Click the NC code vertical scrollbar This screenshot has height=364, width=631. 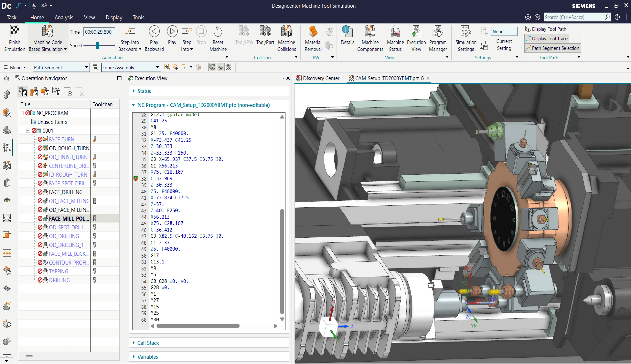click(282, 262)
